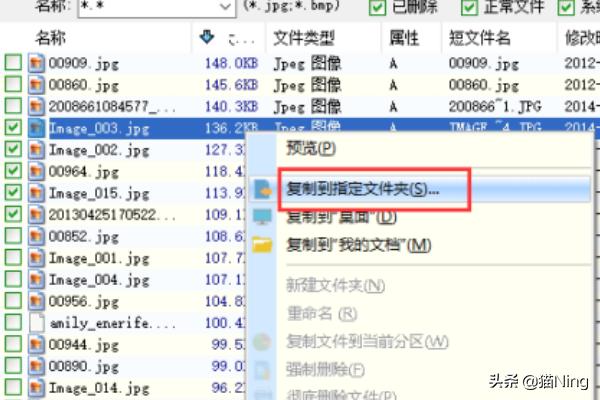Toggle the 正常文件 filter checkbox
Image resolution: width=600 pixels, height=400 pixels.
click(470, 7)
